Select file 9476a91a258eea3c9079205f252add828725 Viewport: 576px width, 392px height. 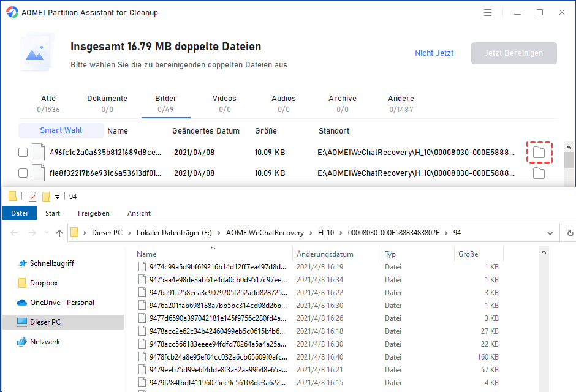[x=218, y=293]
